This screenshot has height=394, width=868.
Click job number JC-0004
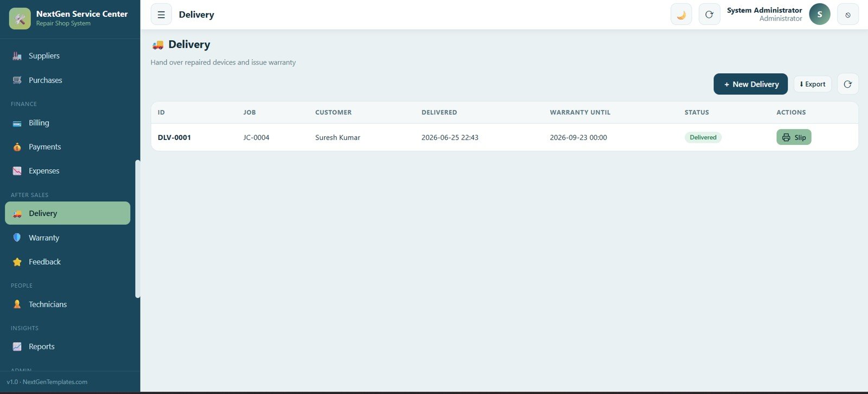point(256,137)
